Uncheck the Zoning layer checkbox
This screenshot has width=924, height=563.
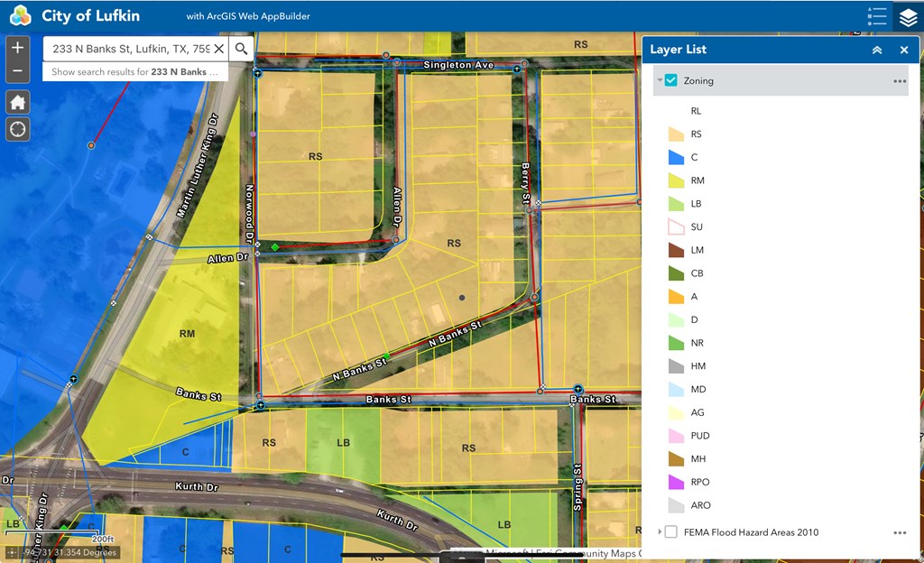(671, 80)
